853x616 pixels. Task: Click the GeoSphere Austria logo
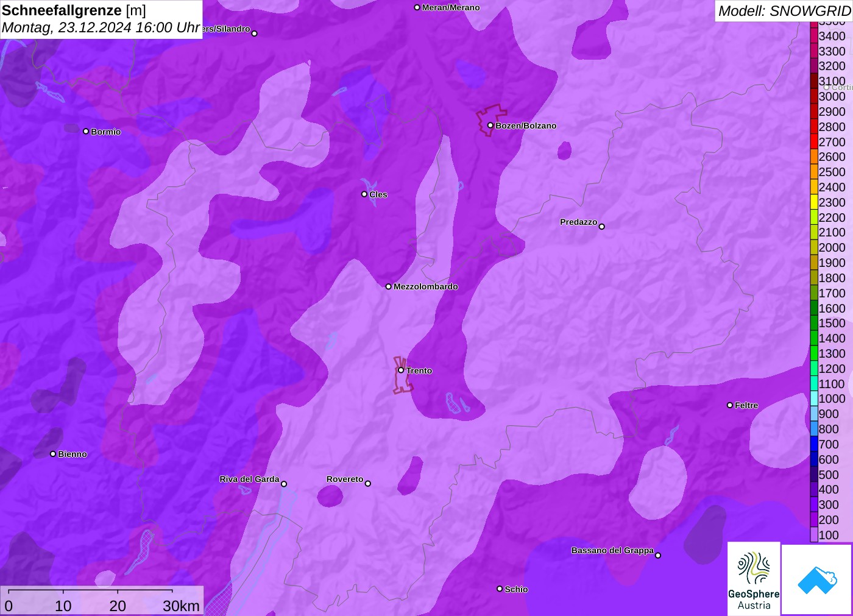pos(754,579)
